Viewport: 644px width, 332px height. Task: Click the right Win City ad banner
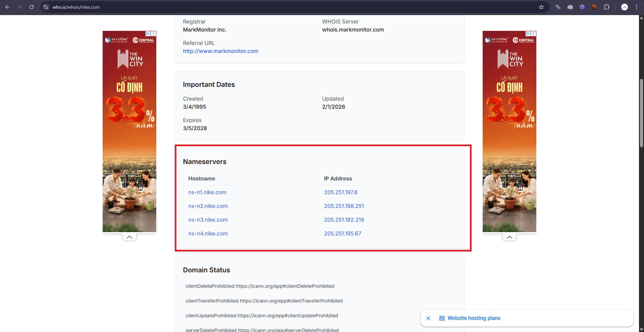509,131
